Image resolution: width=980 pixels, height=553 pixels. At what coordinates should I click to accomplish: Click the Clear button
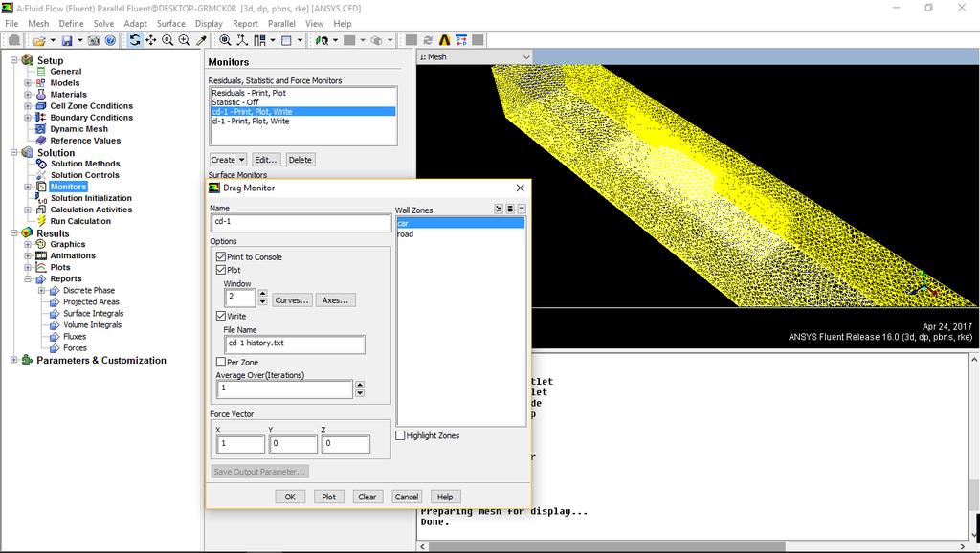367,497
